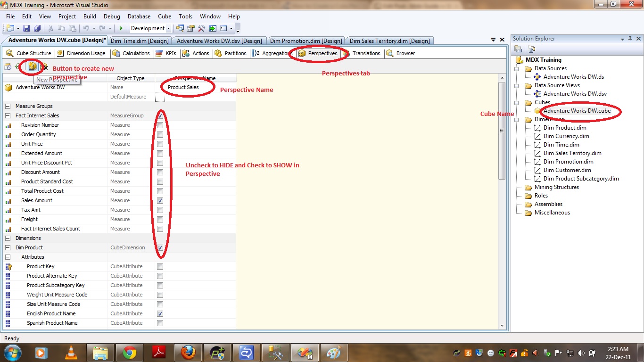Select Adventure Works DW.cube in Solution Explorer
644x362 pixels.
[577, 111]
